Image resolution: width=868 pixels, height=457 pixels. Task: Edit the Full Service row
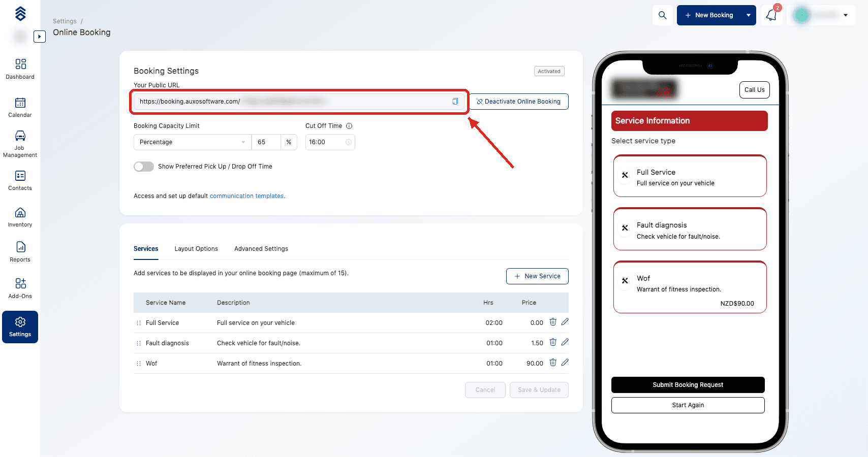click(x=565, y=322)
